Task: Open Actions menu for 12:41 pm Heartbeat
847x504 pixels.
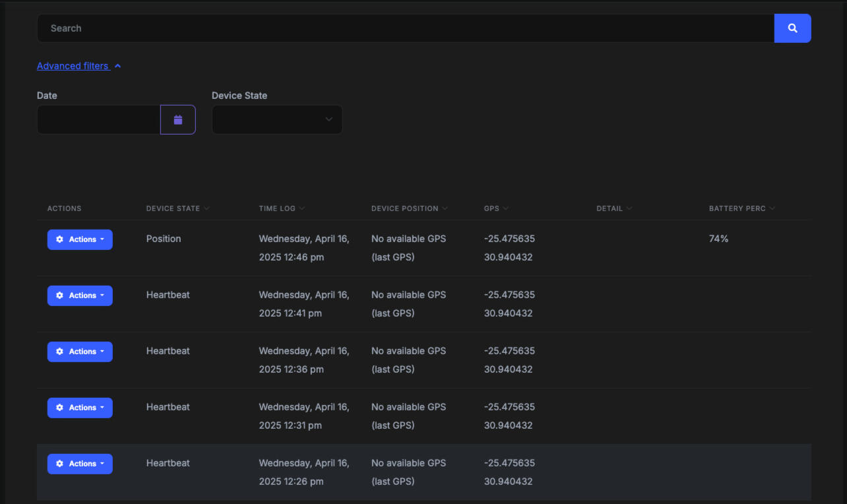Action: coord(80,296)
